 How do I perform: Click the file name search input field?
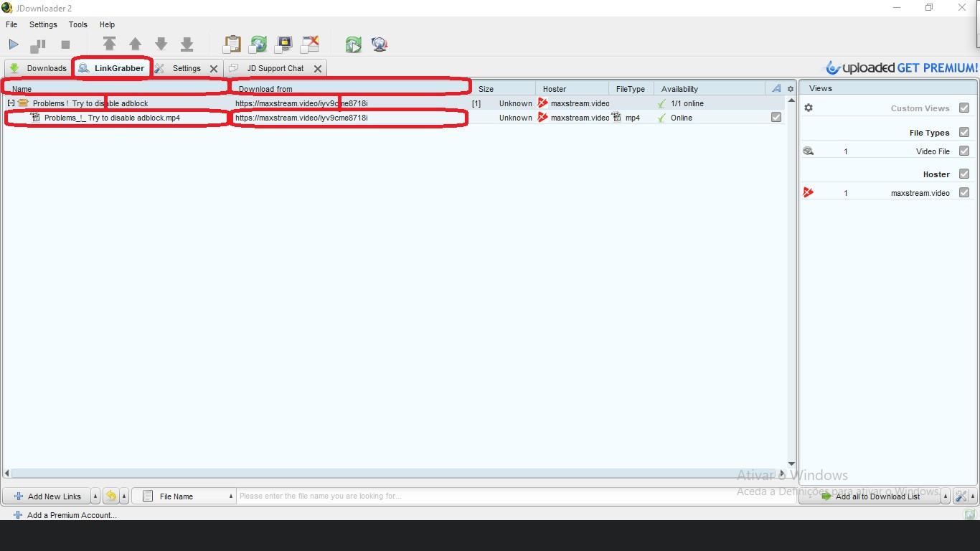(x=517, y=496)
